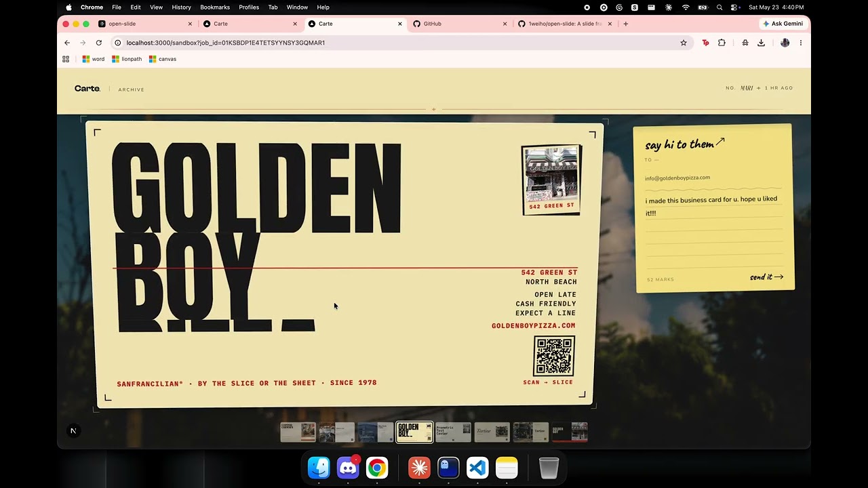The height and width of the screenshot is (488, 868).
Task: Open the Chrome extensions puzzle menu
Action: [722, 43]
